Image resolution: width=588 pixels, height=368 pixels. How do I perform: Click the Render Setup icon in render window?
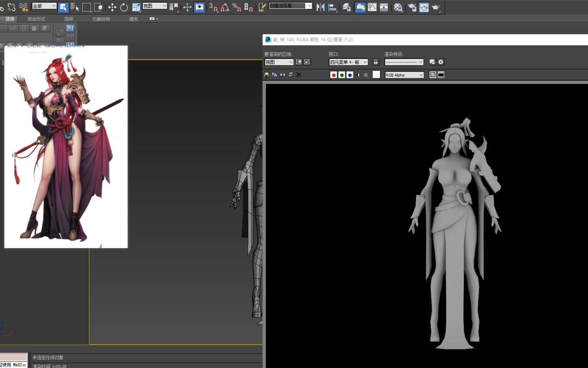point(432,62)
